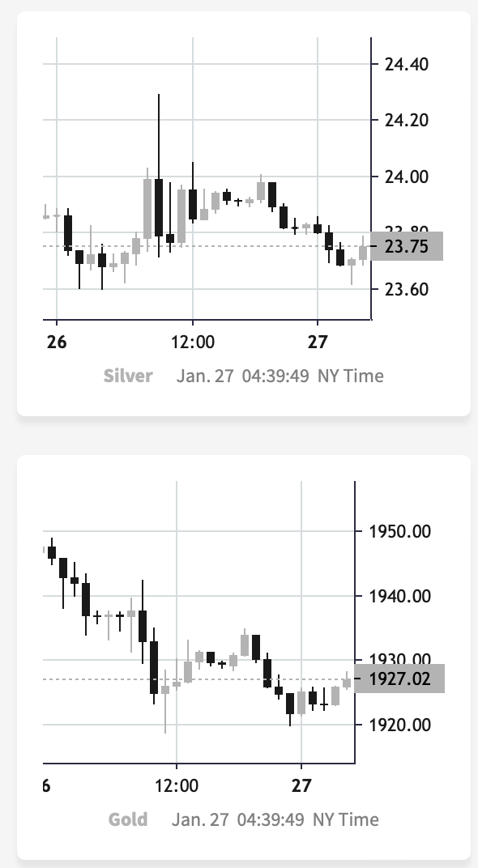
Task: Click the 12:00 time label on Silver chart
Action: 193,343
